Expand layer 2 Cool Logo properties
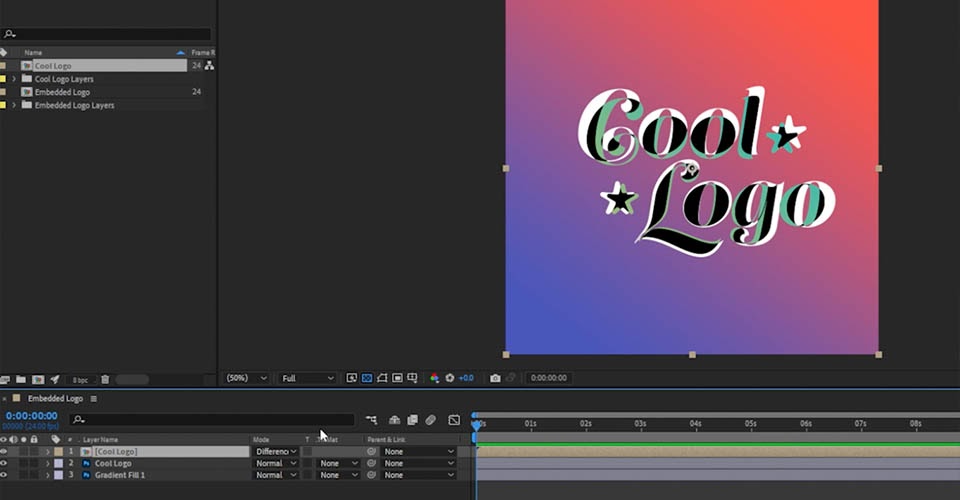Image resolution: width=960 pixels, height=500 pixels. click(48, 463)
